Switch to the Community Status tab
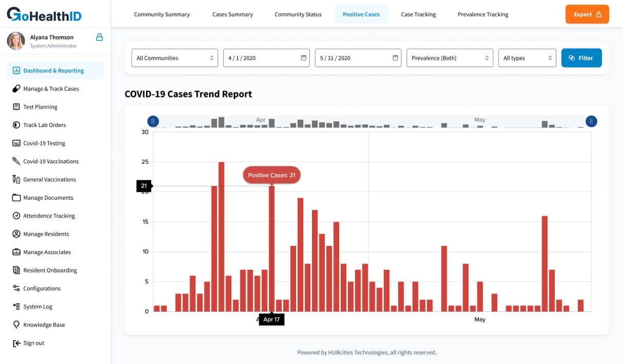Screen dimensions: 623x364 click(x=298, y=14)
